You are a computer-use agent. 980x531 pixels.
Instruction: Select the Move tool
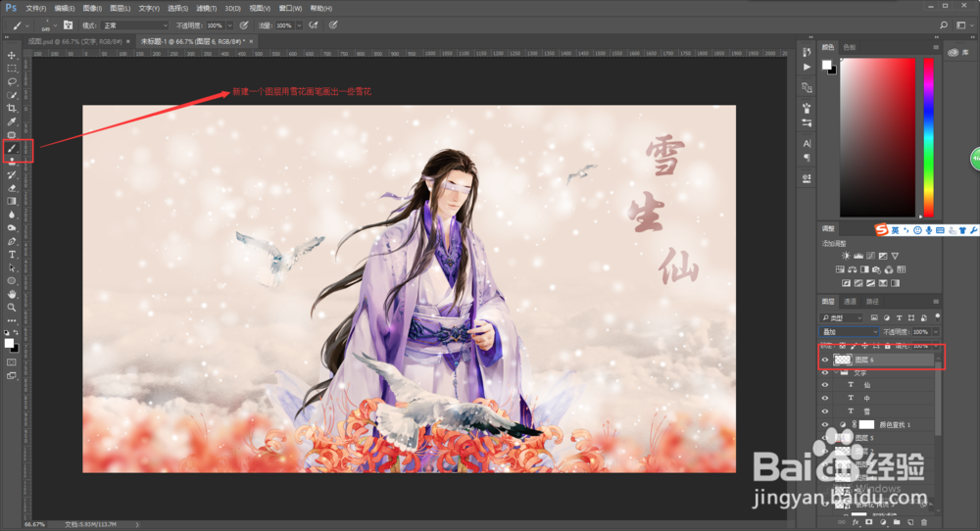[x=11, y=55]
